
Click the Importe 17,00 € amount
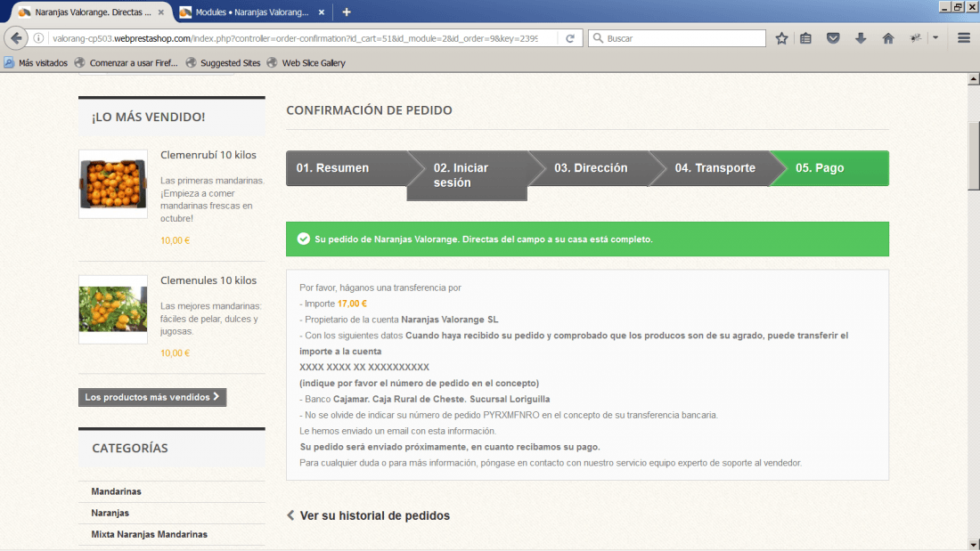(x=352, y=304)
